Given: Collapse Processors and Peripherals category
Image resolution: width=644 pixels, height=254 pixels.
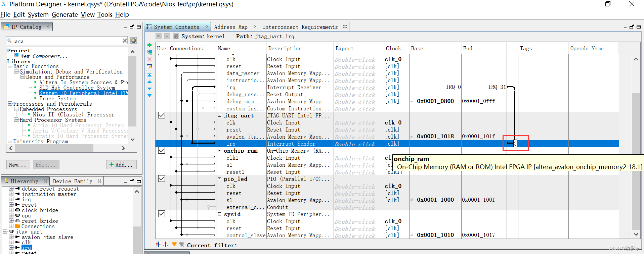Looking at the screenshot, I should [x=10, y=104].
